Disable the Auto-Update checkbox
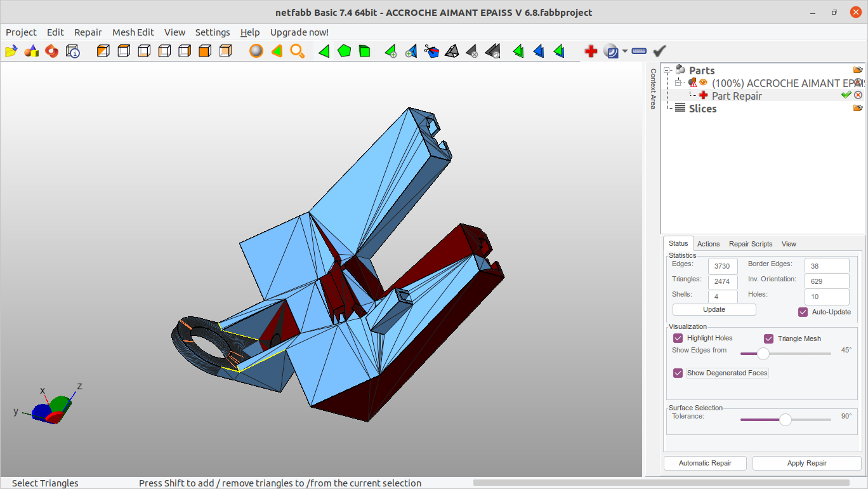The height and width of the screenshot is (489, 868). click(x=803, y=312)
